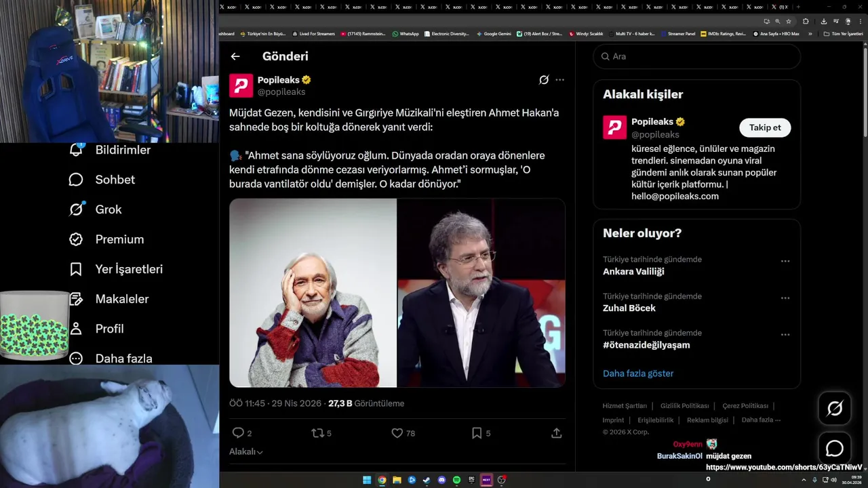Open Discord from the taskbar
The width and height of the screenshot is (868, 488).
coord(441,480)
